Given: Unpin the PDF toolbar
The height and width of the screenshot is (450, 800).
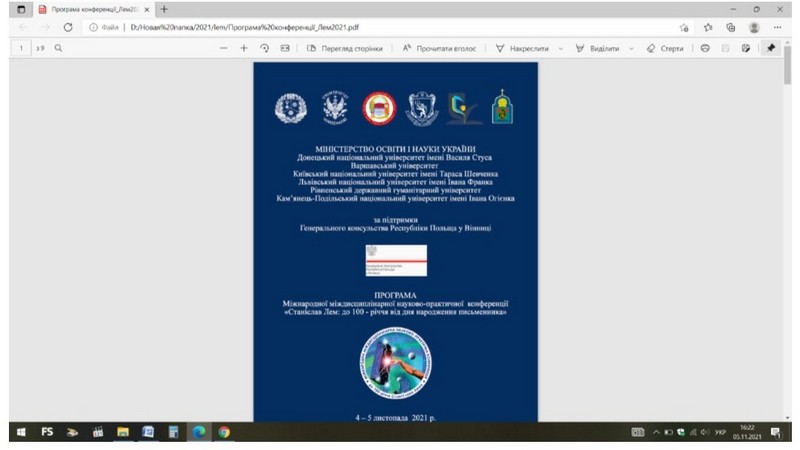Looking at the screenshot, I should 771,48.
